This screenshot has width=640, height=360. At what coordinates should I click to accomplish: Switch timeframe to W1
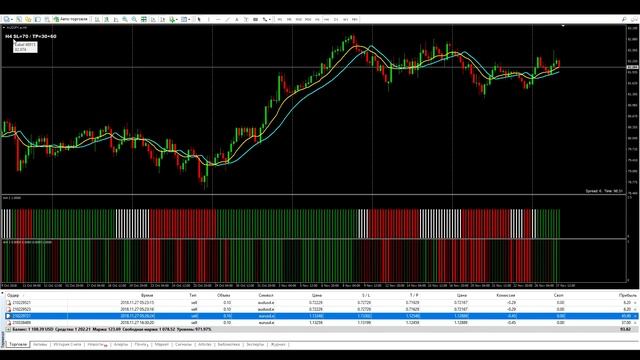click(x=345, y=19)
